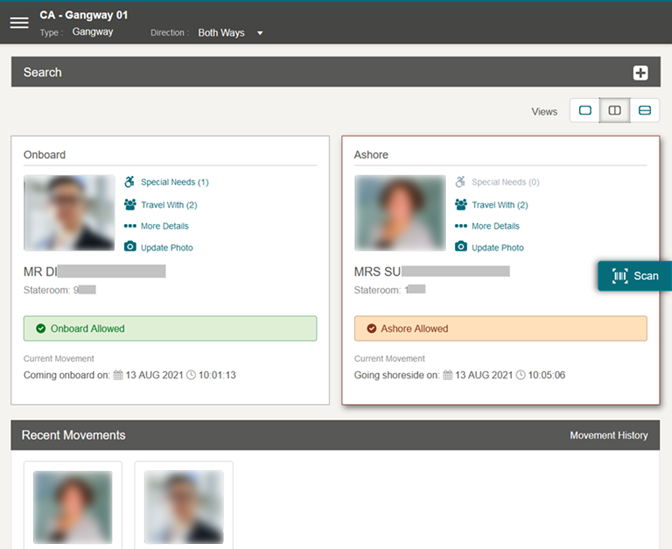This screenshot has width=672, height=549.
Task: Click the Ashore passenger photo
Action: [x=400, y=213]
